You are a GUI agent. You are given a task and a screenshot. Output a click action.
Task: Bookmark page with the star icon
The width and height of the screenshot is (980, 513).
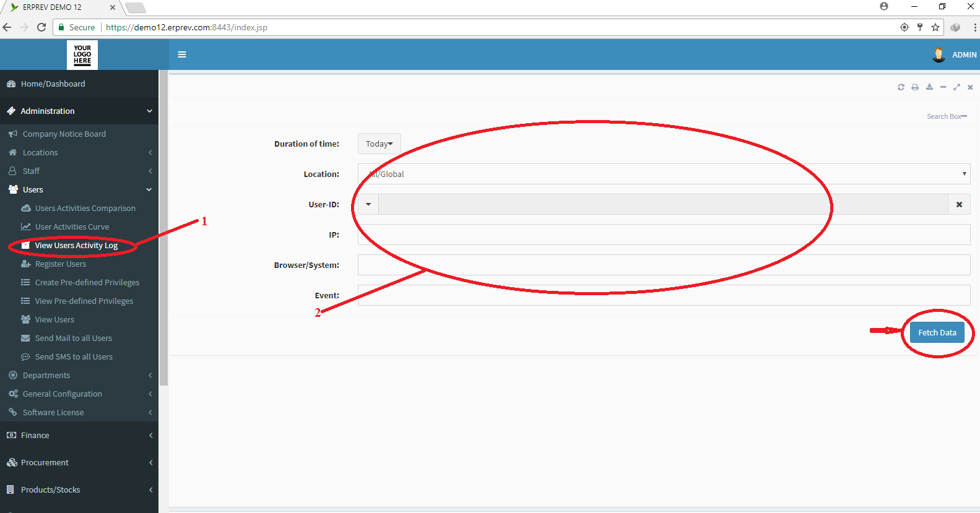tap(935, 27)
